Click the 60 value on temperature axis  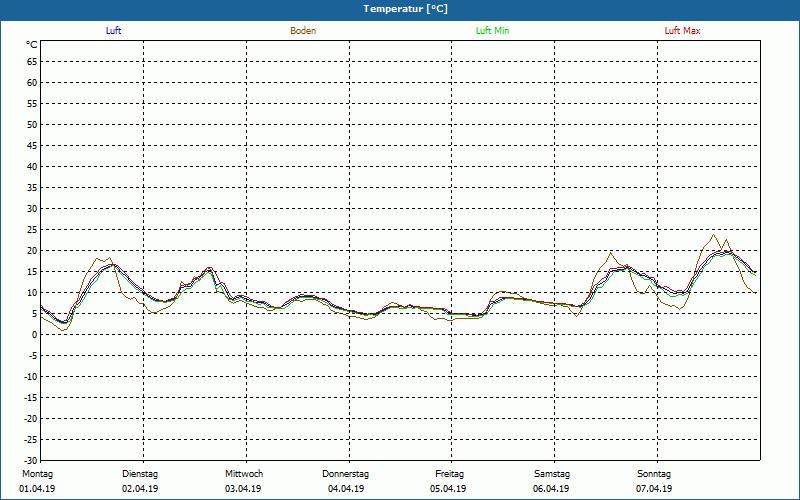tap(32, 83)
